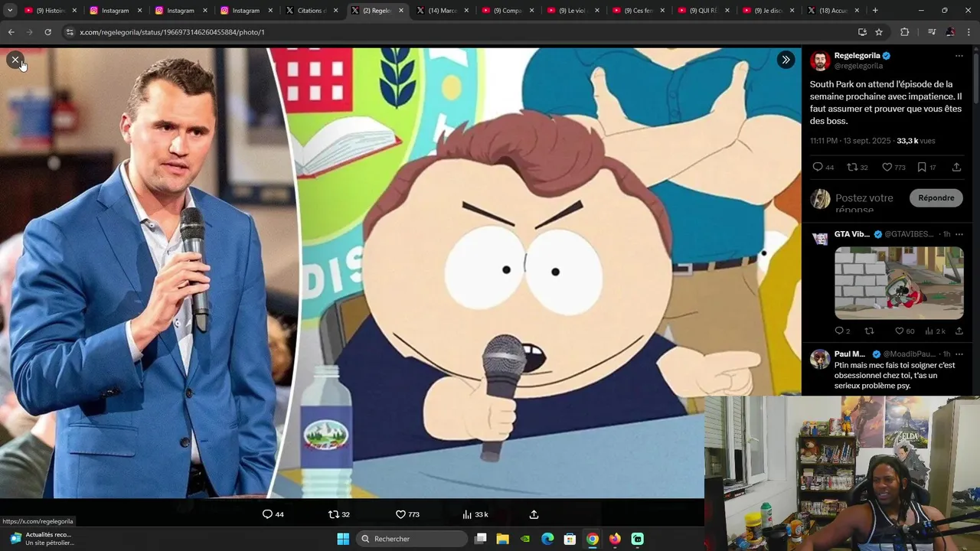This screenshot has height=551, width=980.
Task: Click the install app icon in the address bar
Action: click(x=862, y=32)
